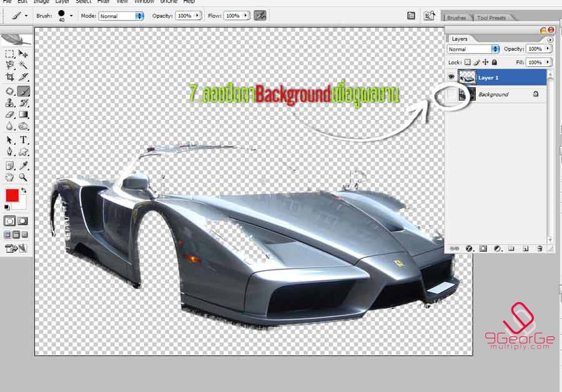Click the white background color swatch

coord(21,204)
